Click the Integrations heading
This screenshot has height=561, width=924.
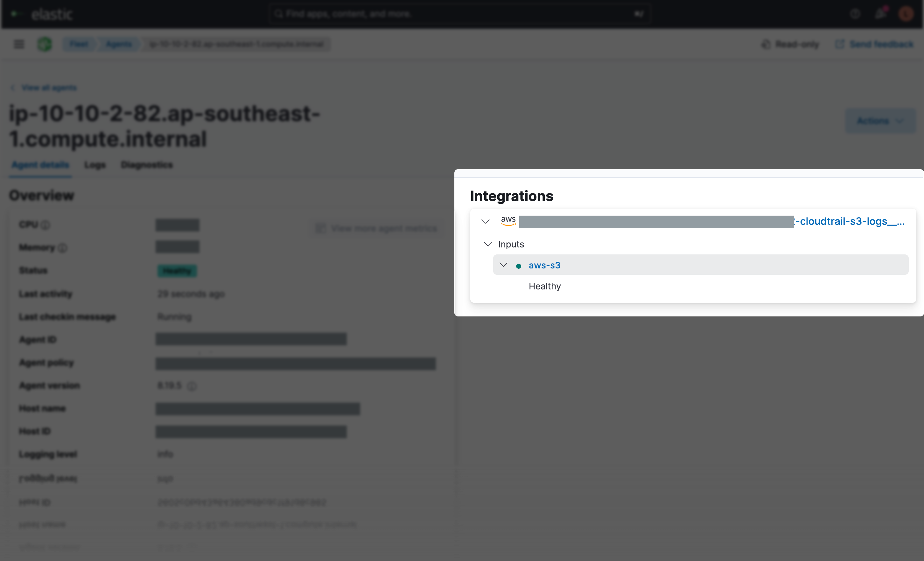tap(512, 196)
